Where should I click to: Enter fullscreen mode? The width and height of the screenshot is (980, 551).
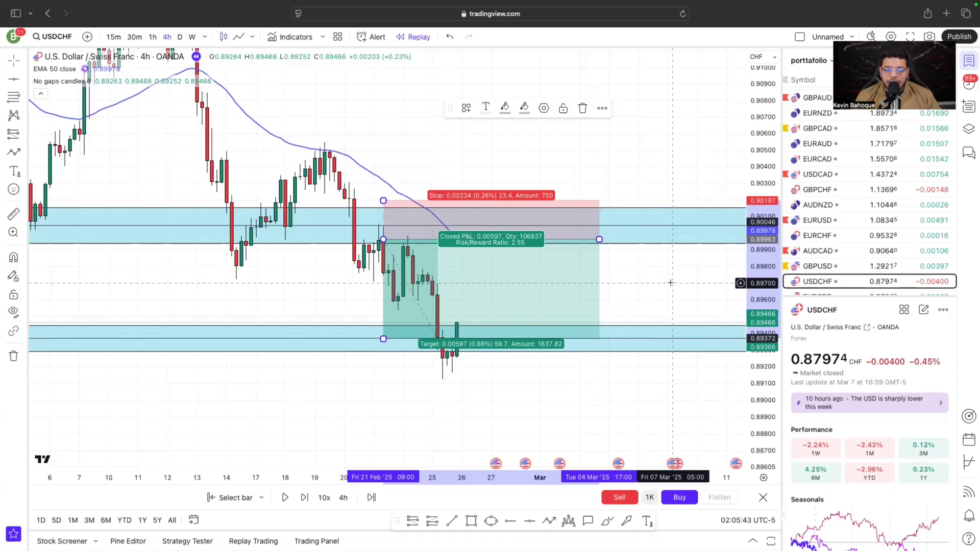pyautogui.click(x=910, y=37)
